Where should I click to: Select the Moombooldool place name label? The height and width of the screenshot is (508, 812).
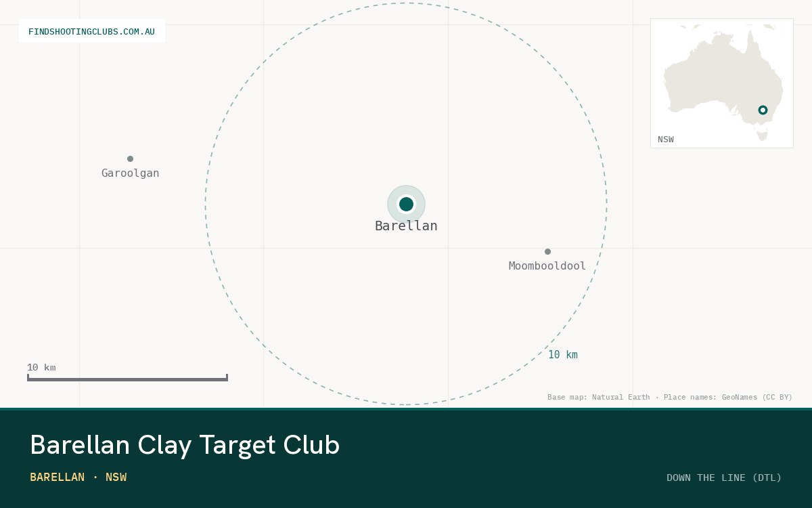click(547, 266)
